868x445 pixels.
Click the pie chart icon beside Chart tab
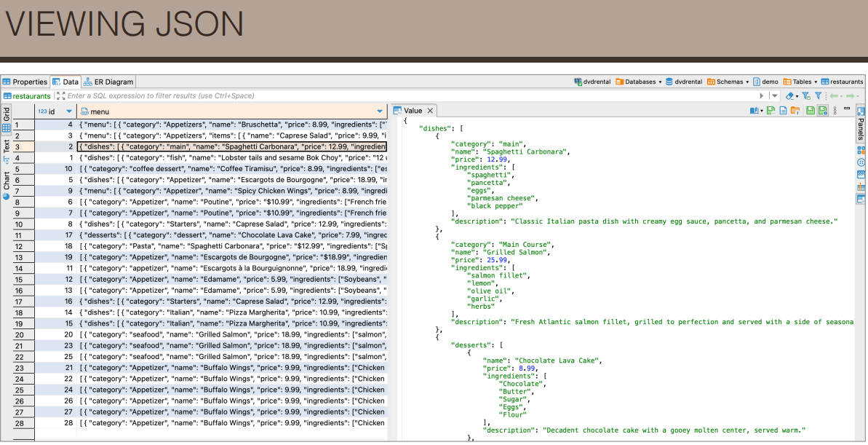pos(6,196)
